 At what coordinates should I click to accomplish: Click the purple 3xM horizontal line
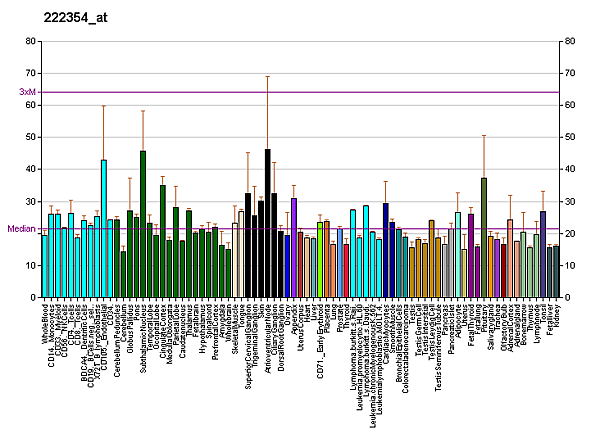tap(300, 92)
